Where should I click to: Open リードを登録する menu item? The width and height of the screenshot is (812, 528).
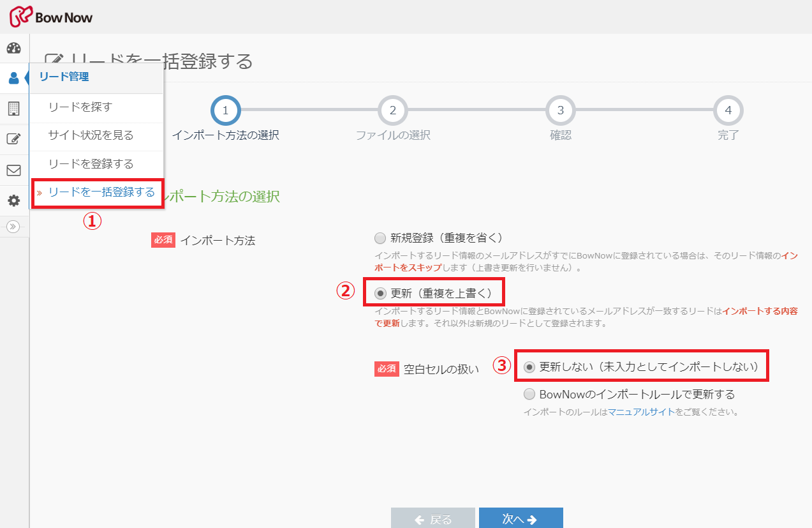[x=97, y=164]
